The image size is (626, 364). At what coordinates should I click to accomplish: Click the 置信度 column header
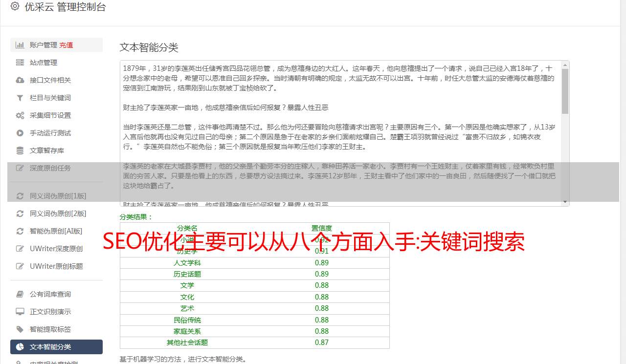tap(322, 228)
